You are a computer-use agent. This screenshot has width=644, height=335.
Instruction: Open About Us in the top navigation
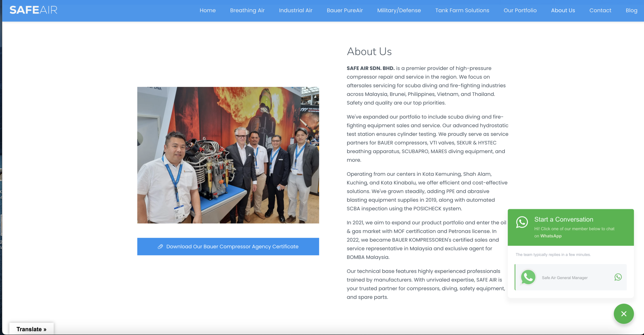(x=563, y=10)
